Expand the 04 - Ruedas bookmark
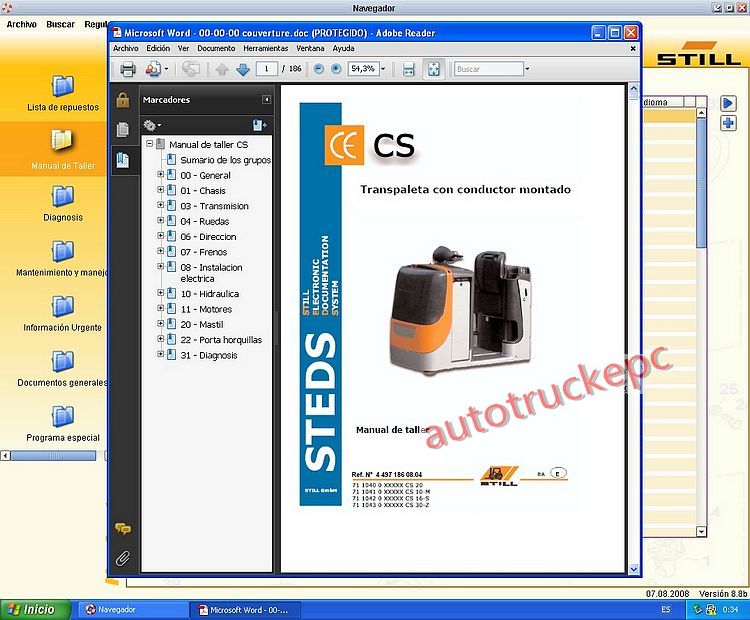 tap(161, 221)
